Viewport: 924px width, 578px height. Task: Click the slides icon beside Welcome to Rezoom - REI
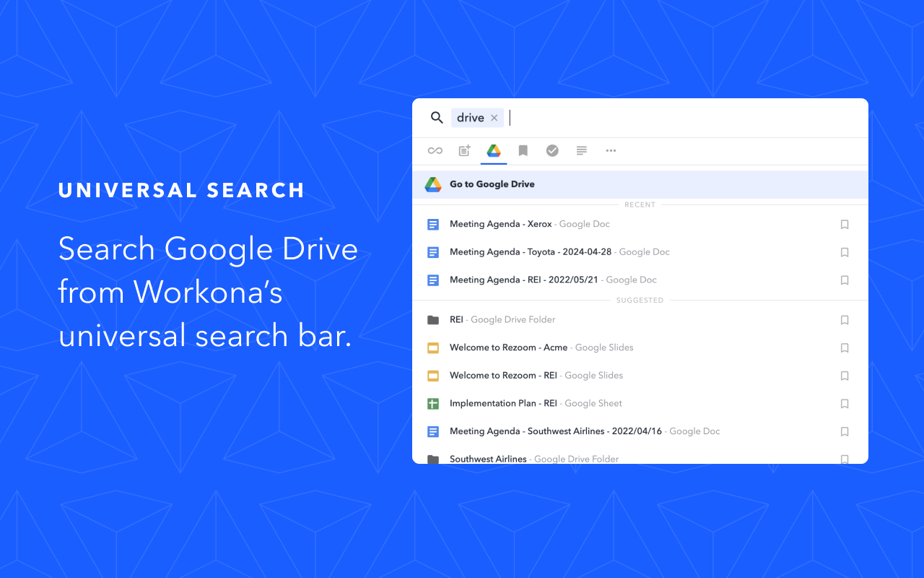click(433, 376)
